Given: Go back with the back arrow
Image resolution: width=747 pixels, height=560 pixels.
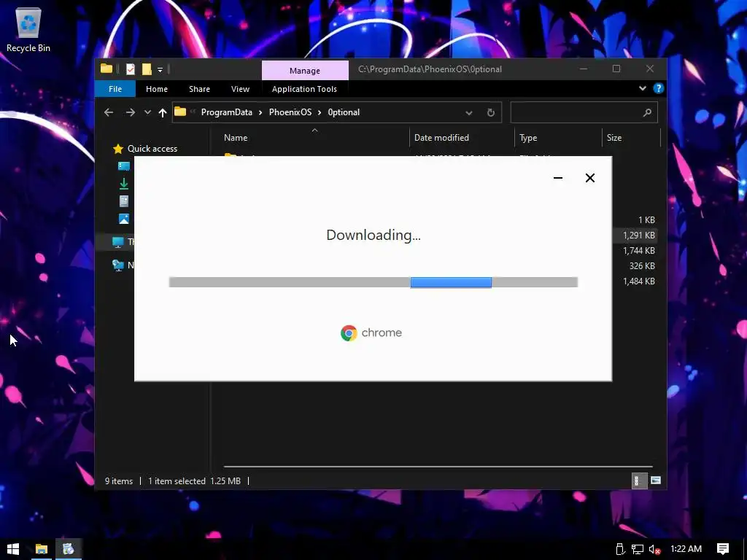Looking at the screenshot, I should pos(109,112).
